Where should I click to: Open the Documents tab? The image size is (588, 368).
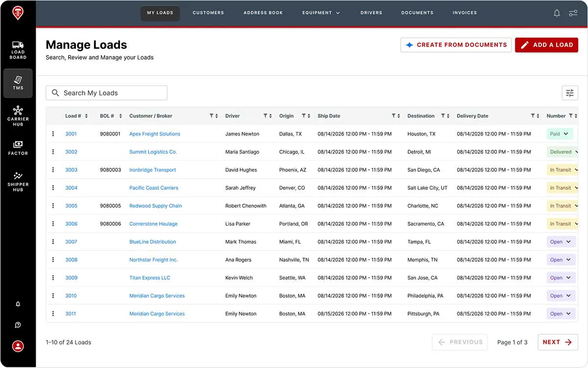(x=417, y=13)
